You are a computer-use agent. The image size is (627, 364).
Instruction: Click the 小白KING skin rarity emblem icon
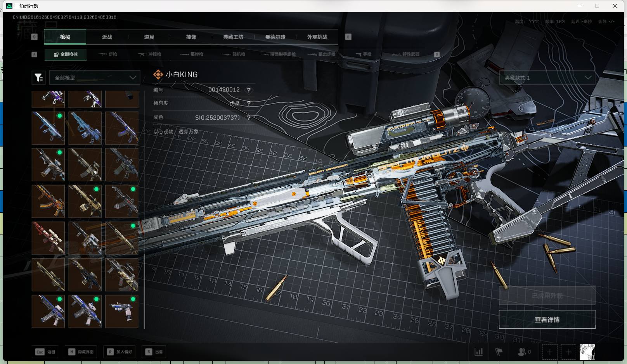(158, 74)
